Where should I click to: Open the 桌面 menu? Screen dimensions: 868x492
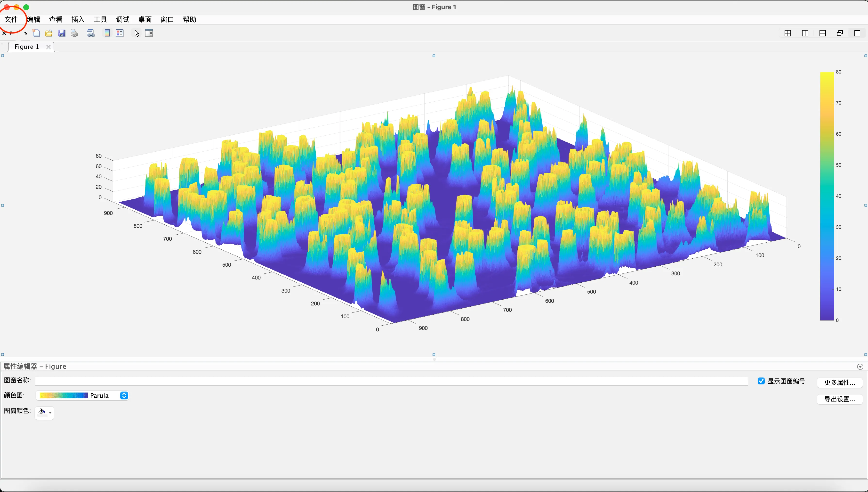click(x=145, y=19)
